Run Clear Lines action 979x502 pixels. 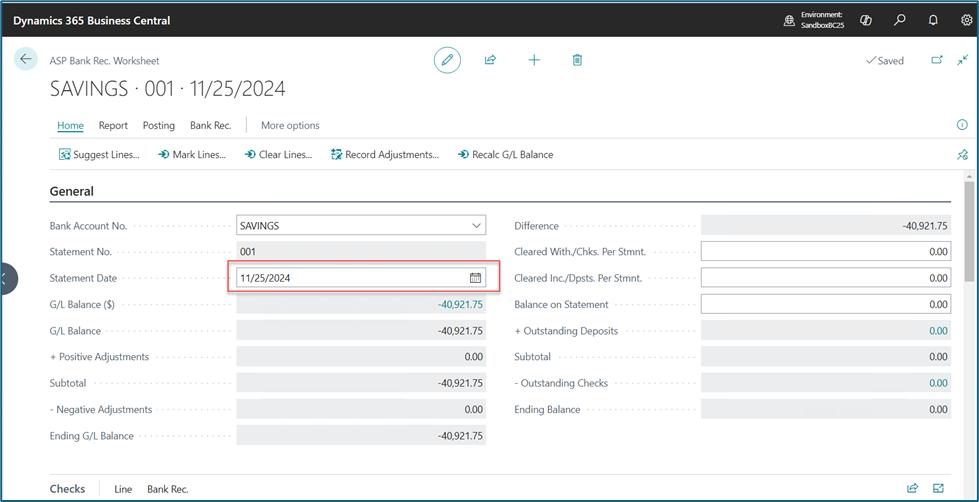point(278,154)
